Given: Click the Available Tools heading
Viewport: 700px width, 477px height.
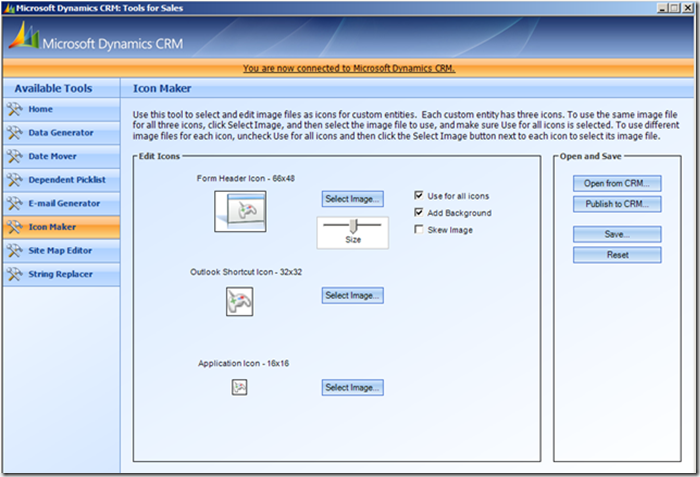Looking at the screenshot, I should pyautogui.click(x=53, y=88).
